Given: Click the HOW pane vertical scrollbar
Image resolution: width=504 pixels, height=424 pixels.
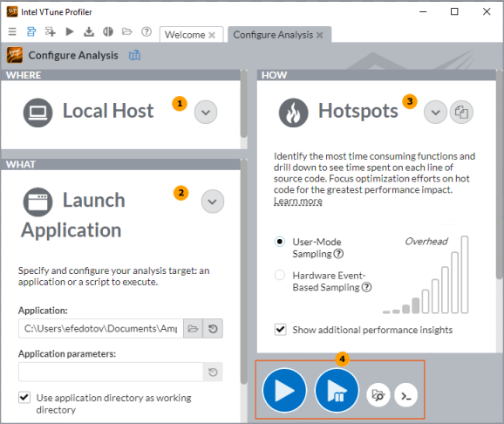Looking at the screenshot, I should click(x=499, y=174).
